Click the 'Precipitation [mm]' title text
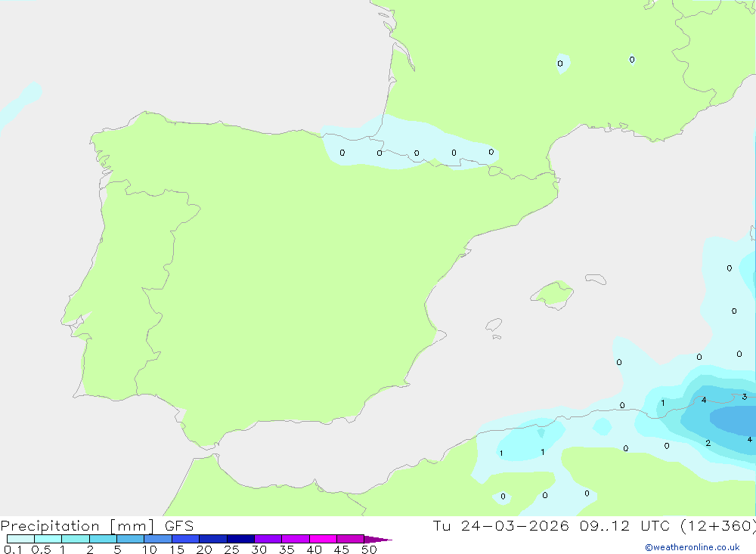This screenshot has width=756, height=554. click(77, 526)
